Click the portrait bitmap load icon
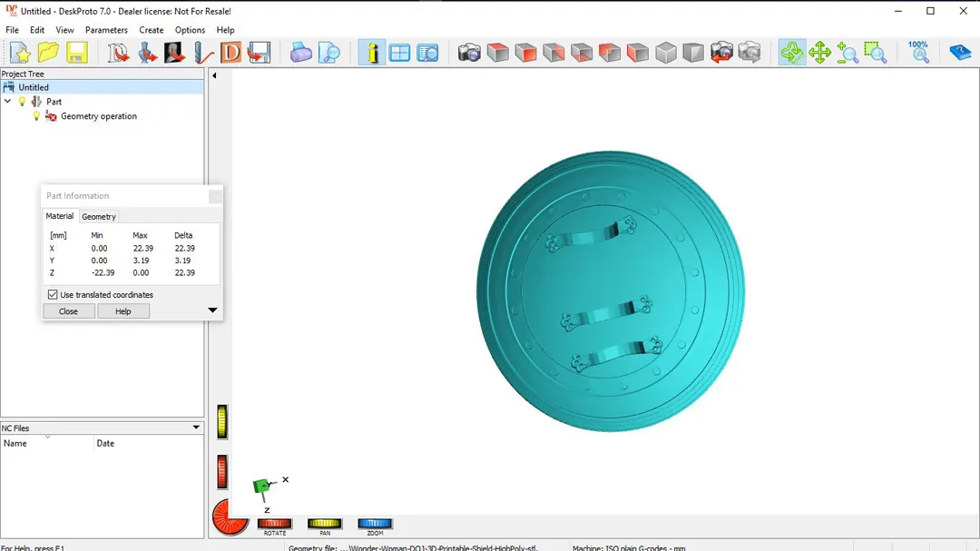Viewport: 980px width, 551px height. tap(174, 53)
